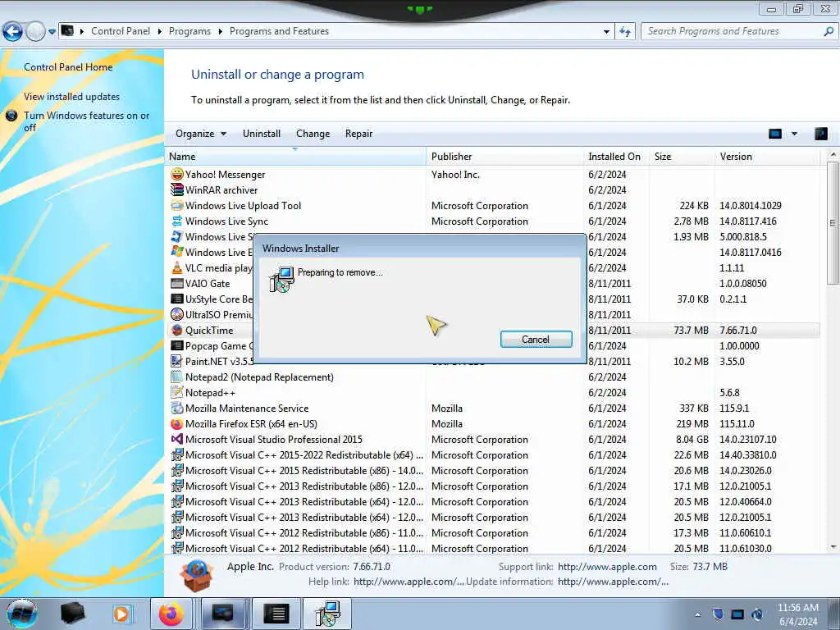The image size is (840, 630).
Task: Click the Notepad2 program icon
Action: coord(177,377)
